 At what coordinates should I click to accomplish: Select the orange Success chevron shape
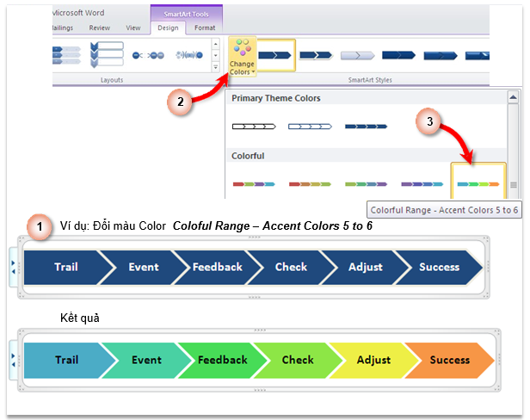(x=449, y=360)
